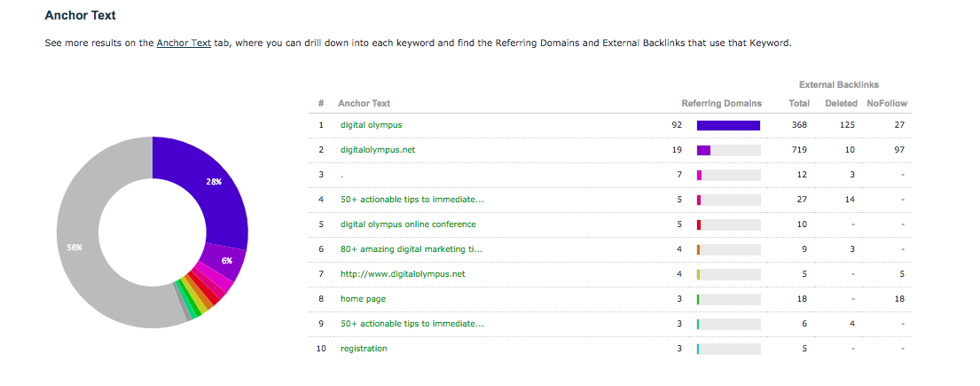The width and height of the screenshot is (980, 386).
Task: Click the '92' referring domains value
Action: pos(677,125)
